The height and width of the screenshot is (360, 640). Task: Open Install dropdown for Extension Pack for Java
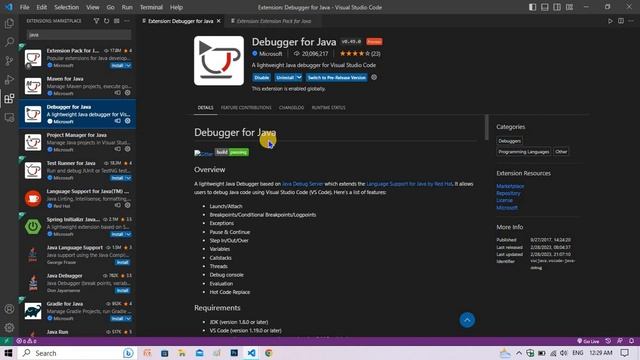click(x=129, y=65)
